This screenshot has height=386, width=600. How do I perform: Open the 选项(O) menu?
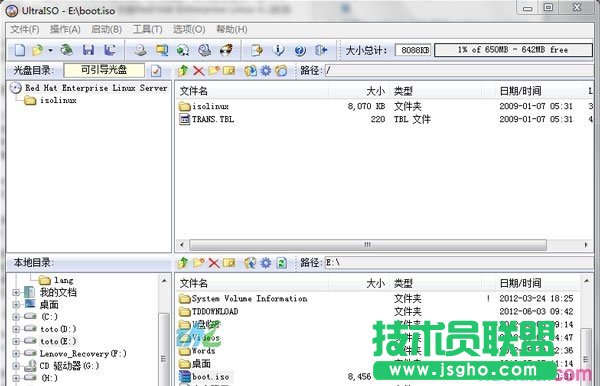(x=189, y=29)
